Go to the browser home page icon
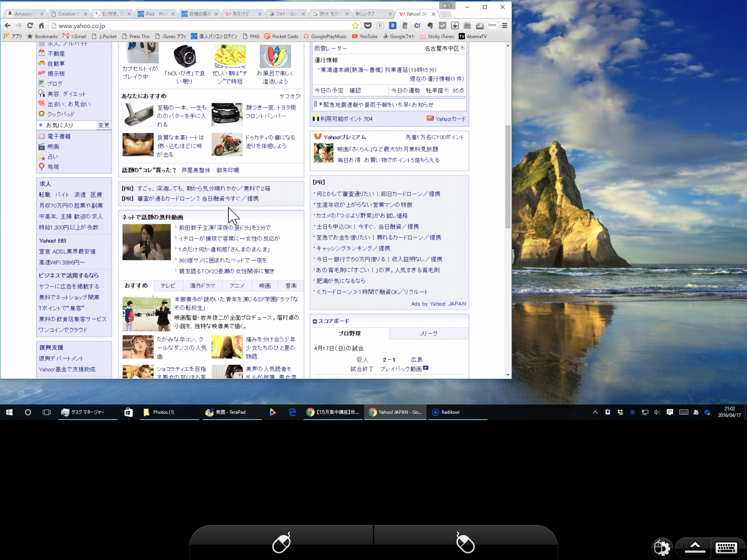Screen dimensions: 747x560 pyautogui.click(x=42, y=26)
